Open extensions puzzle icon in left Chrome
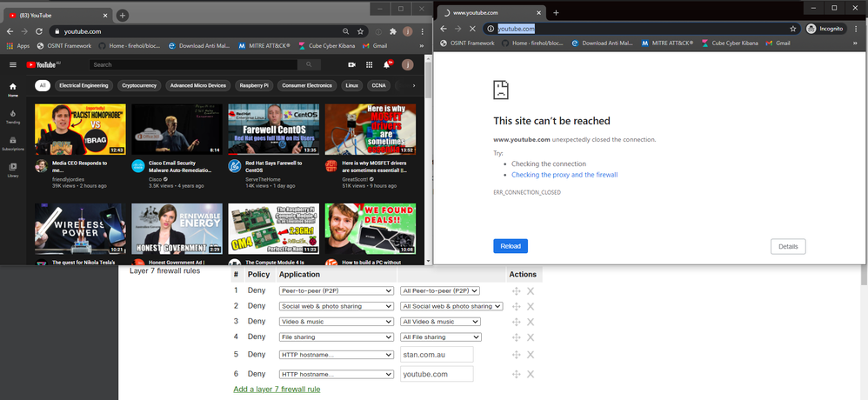This screenshot has width=868, height=400. point(393,31)
